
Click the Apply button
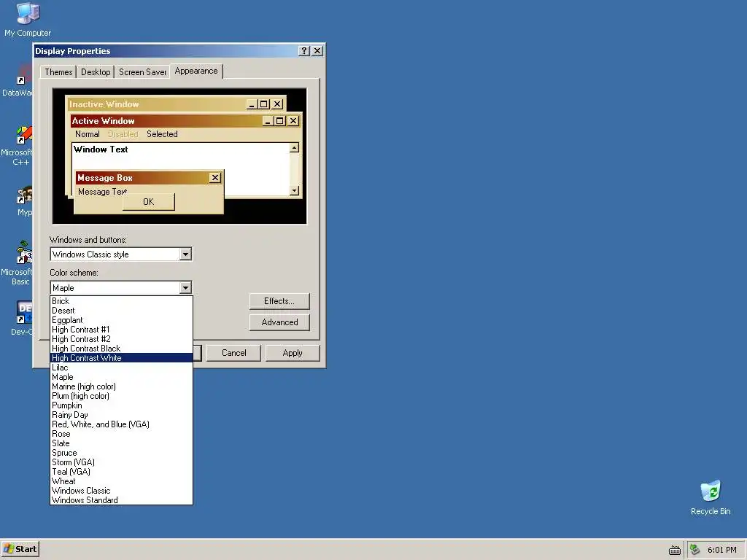pyautogui.click(x=292, y=353)
